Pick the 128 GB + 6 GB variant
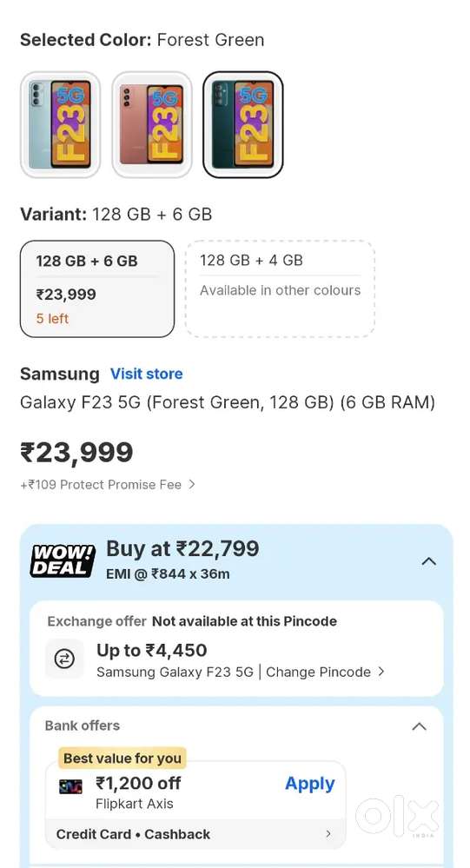The width and height of the screenshot is (470, 868). coord(97,288)
